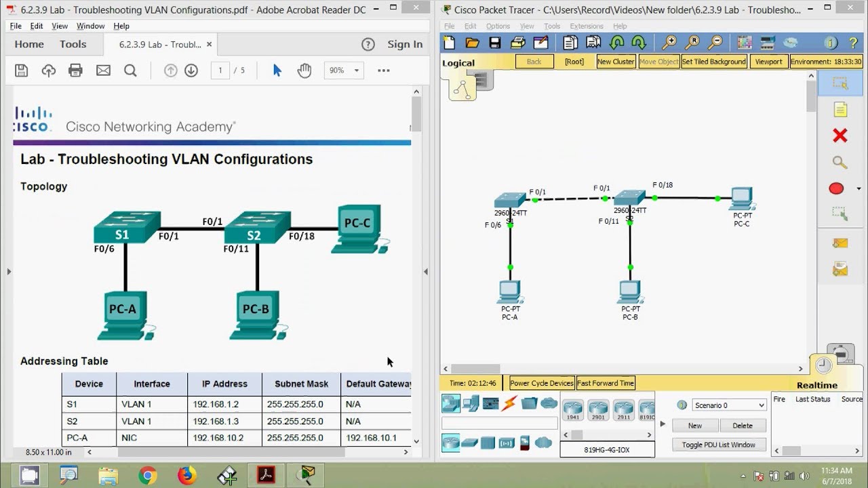This screenshot has width=868, height=488.
Task: Open Acrobat Window menu
Action: coord(90,26)
